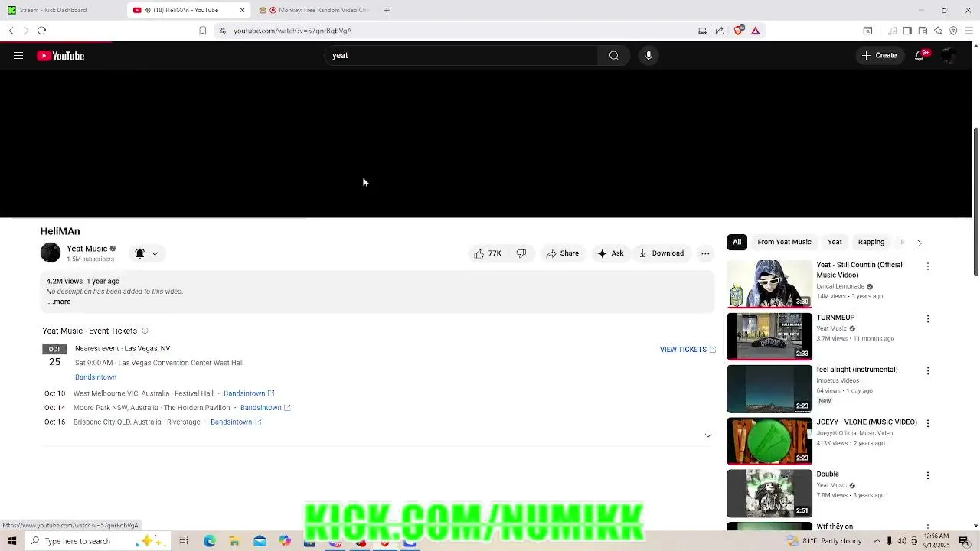Image resolution: width=980 pixels, height=551 pixels.
Task: Open the account avatar menu
Action: click(x=949, y=56)
